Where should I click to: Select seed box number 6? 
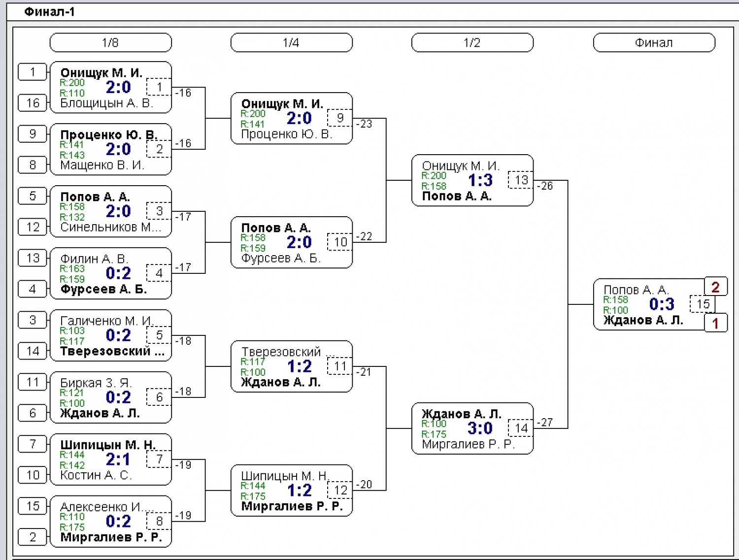(x=33, y=413)
